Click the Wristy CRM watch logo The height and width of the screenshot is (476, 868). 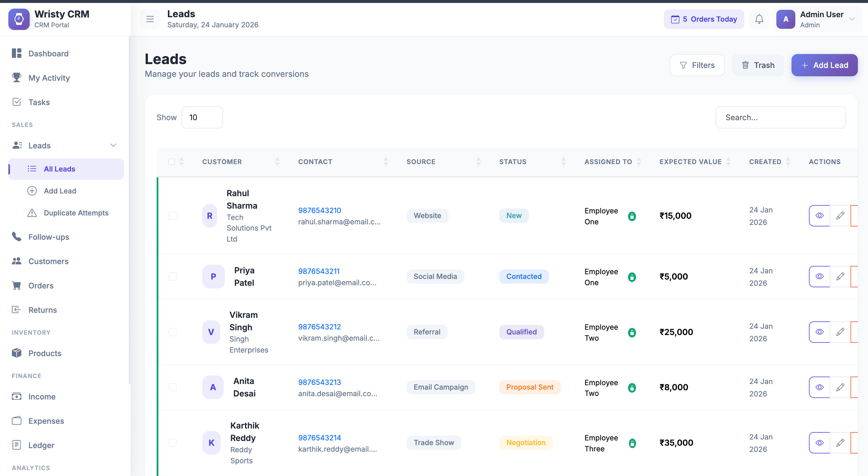coord(19,19)
